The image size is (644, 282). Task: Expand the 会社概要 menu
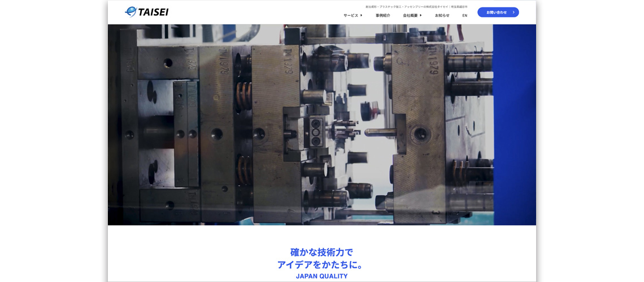coord(412,16)
